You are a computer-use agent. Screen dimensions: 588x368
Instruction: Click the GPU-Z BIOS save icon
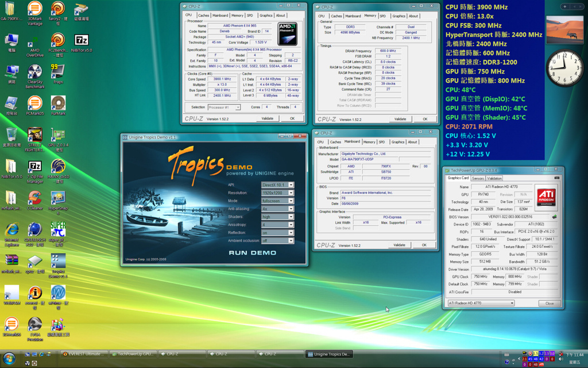[x=554, y=217]
